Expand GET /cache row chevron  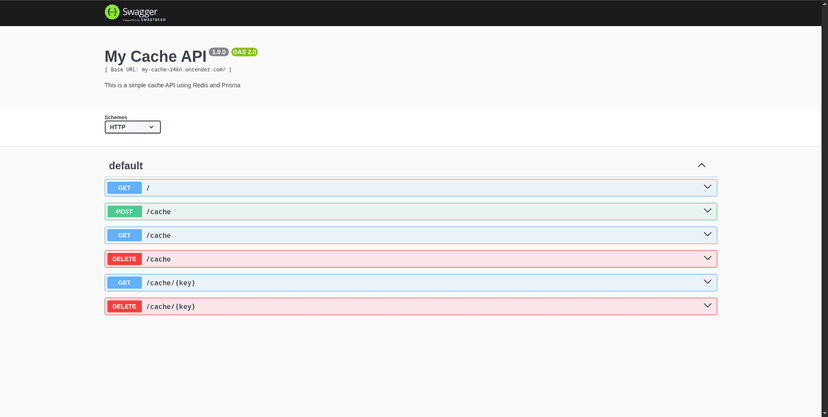[707, 235]
